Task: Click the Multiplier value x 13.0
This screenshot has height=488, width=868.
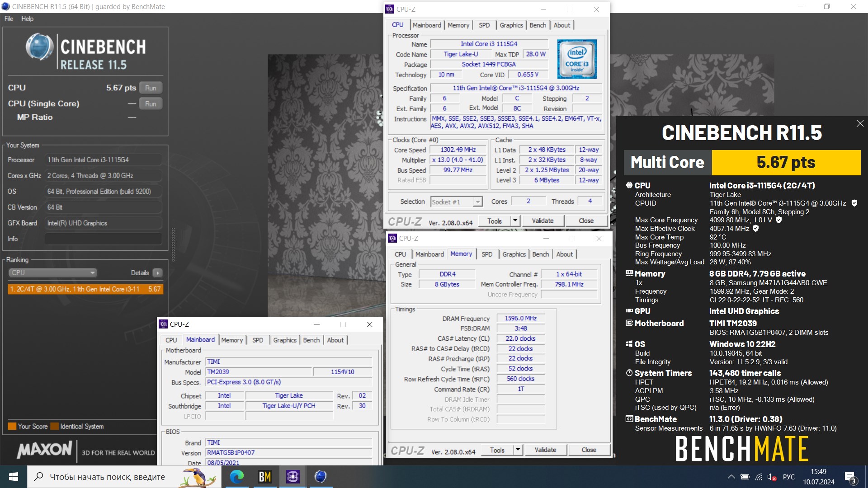Action: click(458, 160)
